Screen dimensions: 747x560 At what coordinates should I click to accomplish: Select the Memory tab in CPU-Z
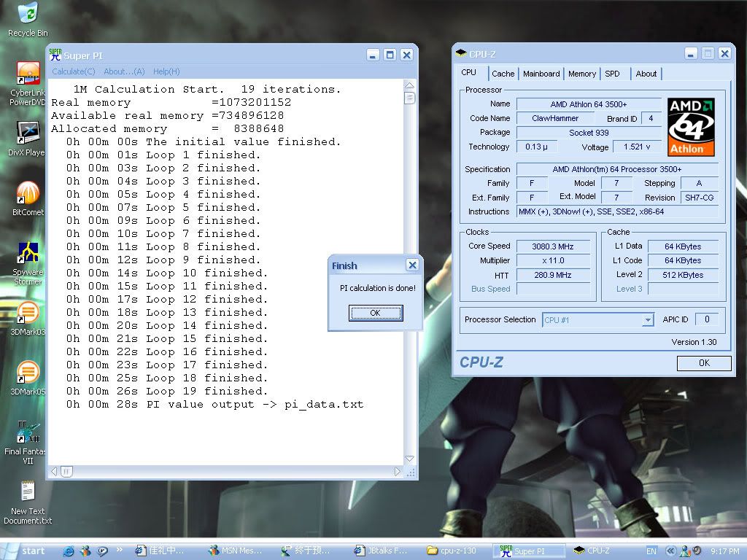582,74
